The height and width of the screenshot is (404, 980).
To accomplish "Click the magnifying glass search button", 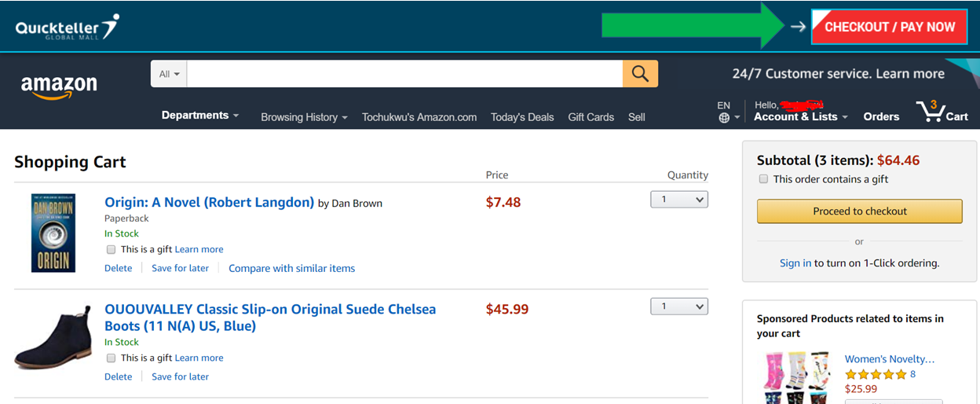I will click(640, 74).
